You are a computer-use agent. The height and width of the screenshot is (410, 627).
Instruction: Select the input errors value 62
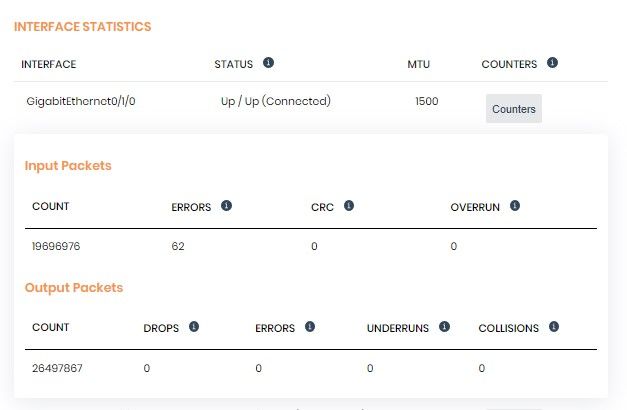tap(178, 246)
